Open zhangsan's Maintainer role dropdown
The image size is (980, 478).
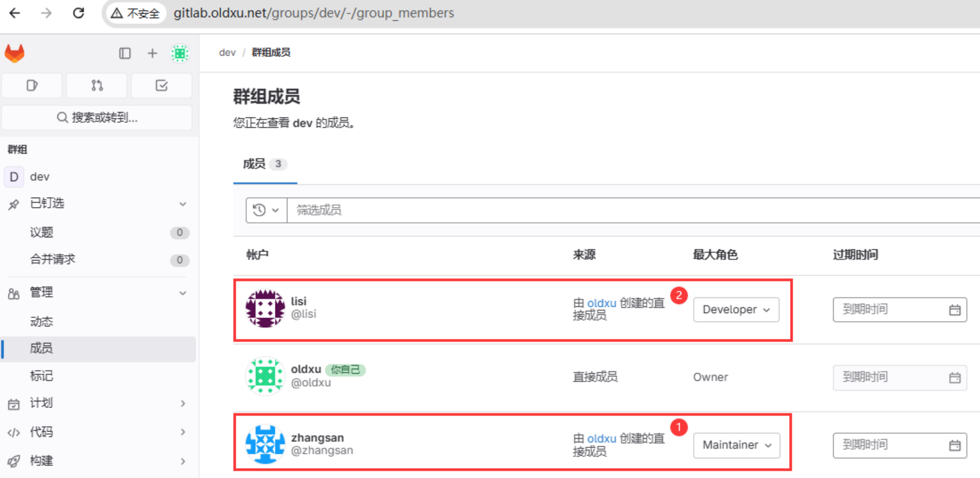tap(737, 445)
